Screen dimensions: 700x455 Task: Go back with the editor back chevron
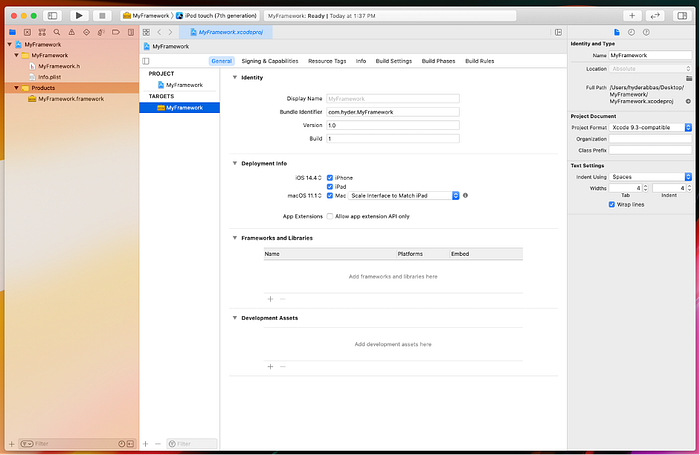pyautogui.click(x=159, y=32)
